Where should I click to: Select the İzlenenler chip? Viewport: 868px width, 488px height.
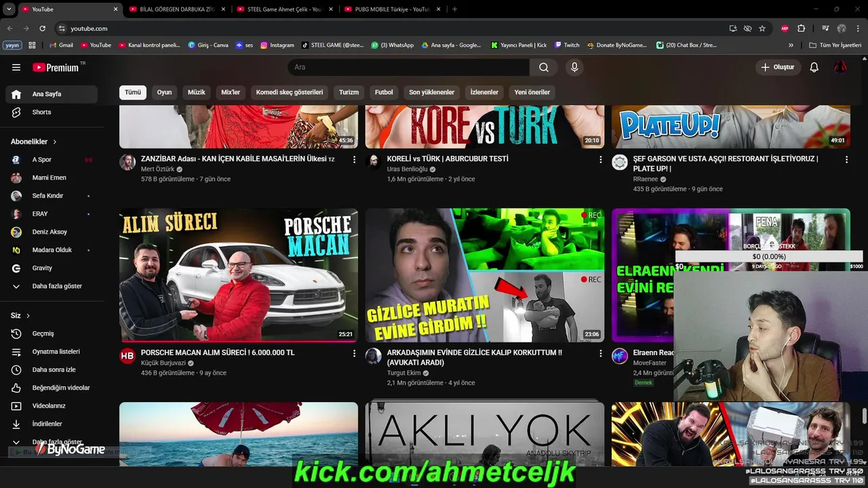[484, 92]
